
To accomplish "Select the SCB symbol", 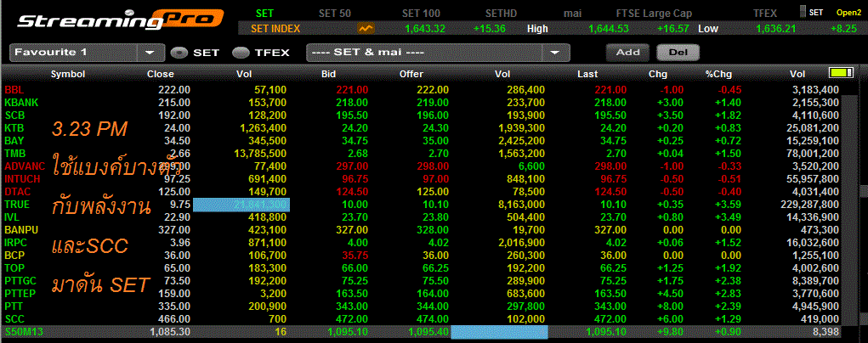I will click(14, 115).
